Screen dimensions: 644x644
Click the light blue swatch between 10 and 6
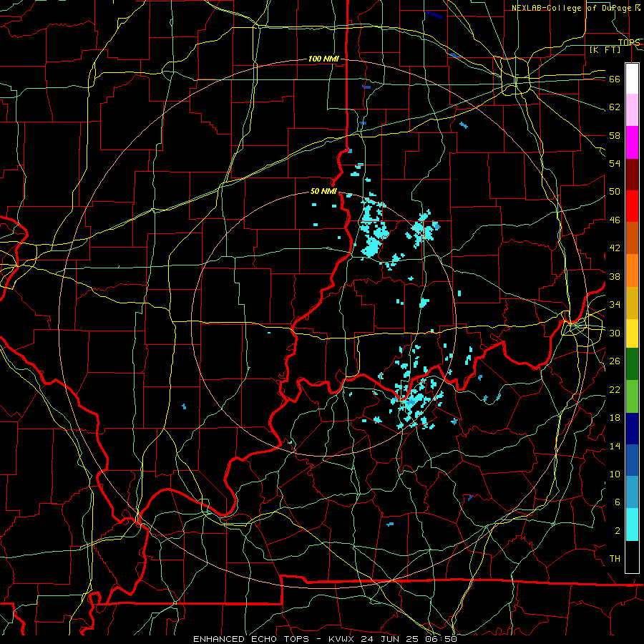click(x=632, y=492)
